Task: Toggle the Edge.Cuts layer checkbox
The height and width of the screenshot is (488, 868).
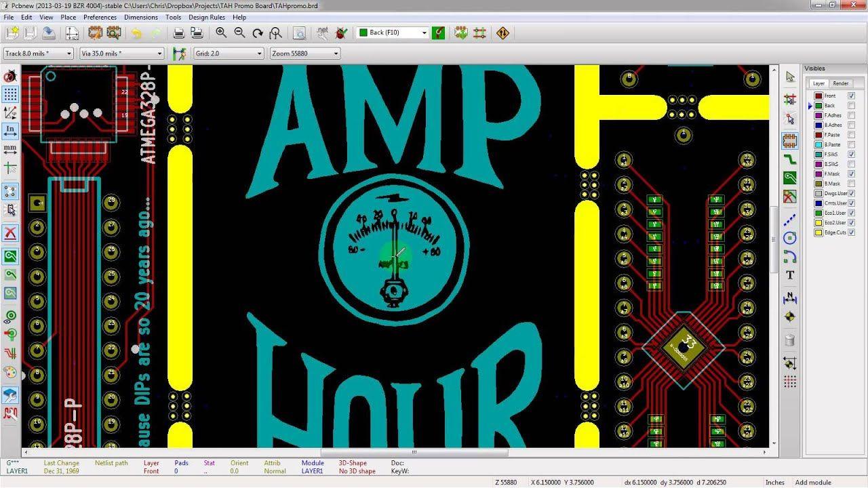Action: pyautogui.click(x=852, y=232)
